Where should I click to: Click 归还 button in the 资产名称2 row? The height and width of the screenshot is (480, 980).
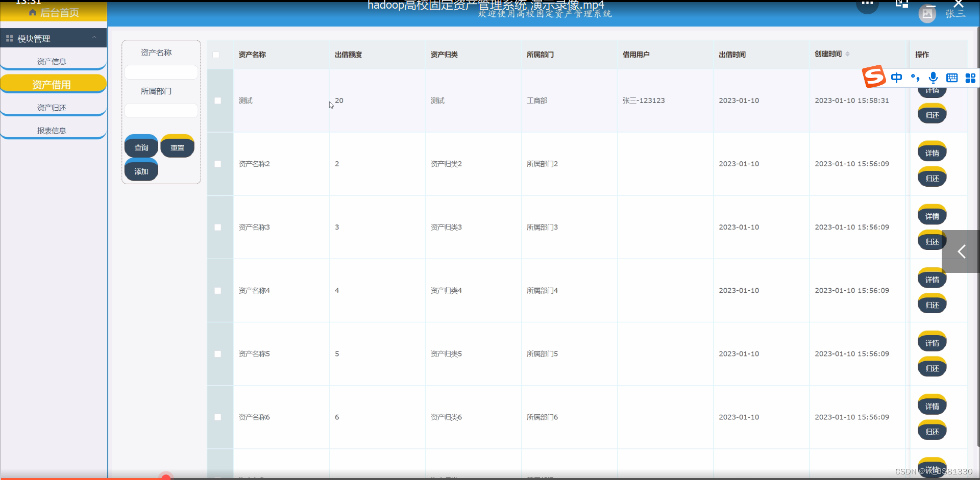932,178
